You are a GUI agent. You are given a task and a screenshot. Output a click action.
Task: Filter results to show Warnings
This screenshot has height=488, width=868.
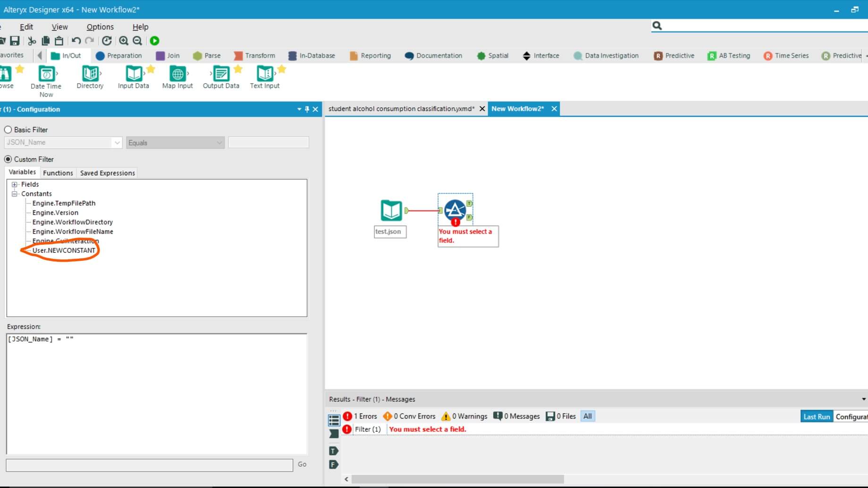(464, 416)
